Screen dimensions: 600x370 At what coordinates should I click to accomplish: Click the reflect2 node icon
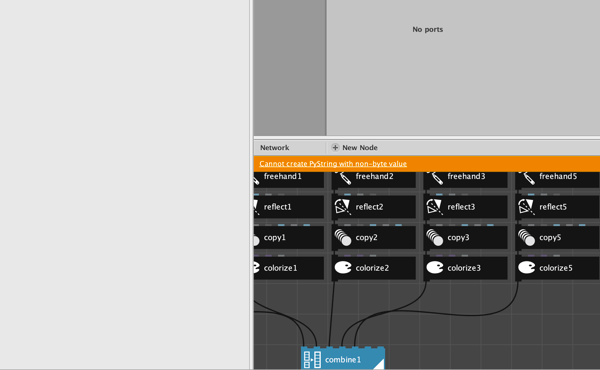pos(342,207)
